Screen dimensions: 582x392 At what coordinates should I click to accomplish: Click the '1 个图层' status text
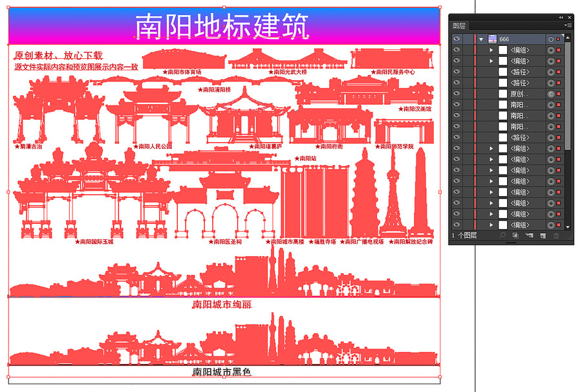pos(464,235)
